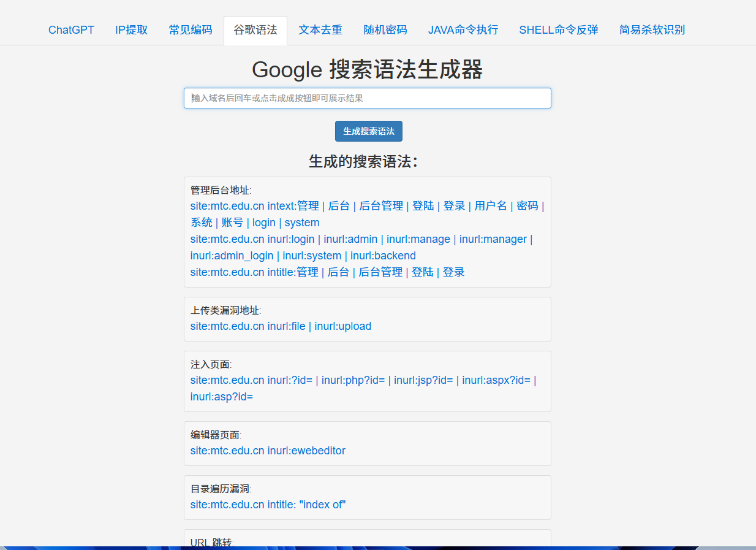Open the ChatGPT tab
The height and width of the screenshot is (550, 756).
click(71, 30)
